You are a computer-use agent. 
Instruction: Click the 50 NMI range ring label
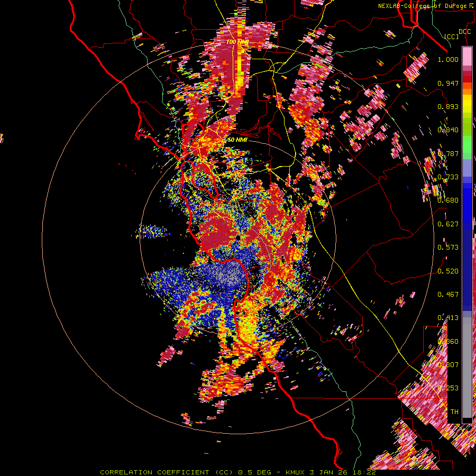(237, 140)
